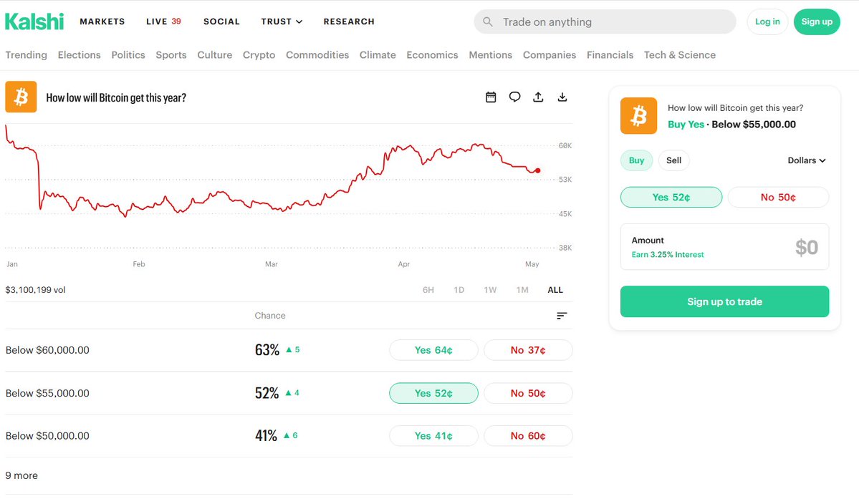Image resolution: width=859 pixels, height=504 pixels.
Task: Select the Tech & Science category
Action: 680,54
